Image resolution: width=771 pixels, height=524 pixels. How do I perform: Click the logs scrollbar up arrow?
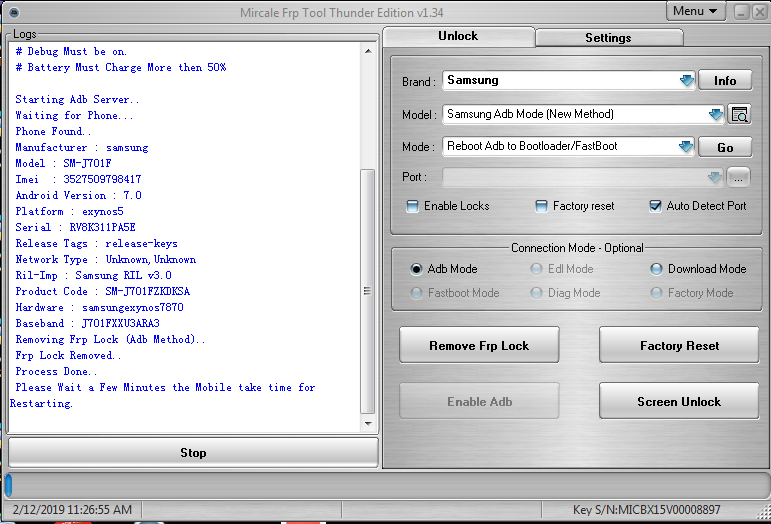pos(368,51)
